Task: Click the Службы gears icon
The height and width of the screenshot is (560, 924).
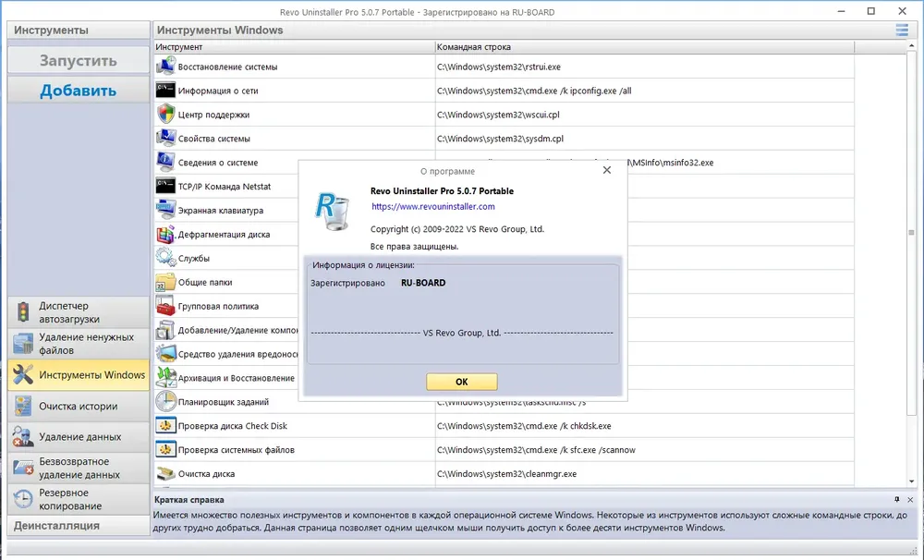Action: coord(165,258)
